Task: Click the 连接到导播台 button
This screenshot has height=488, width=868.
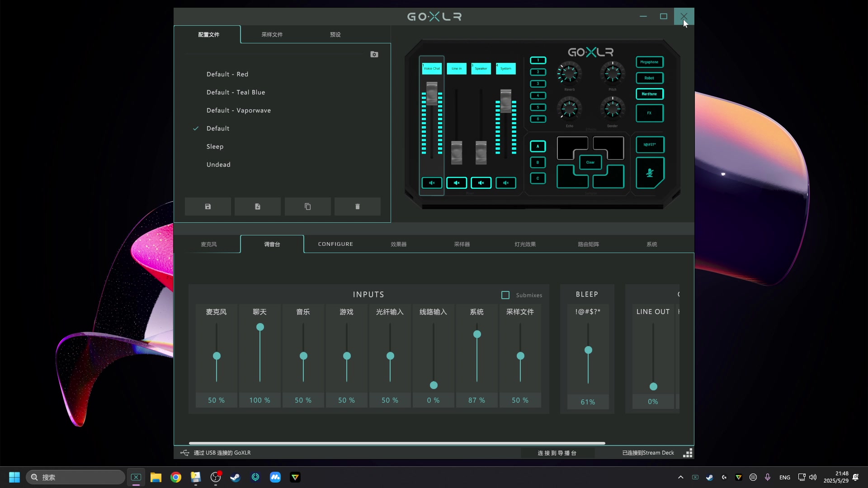Action: pyautogui.click(x=557, y=453)
